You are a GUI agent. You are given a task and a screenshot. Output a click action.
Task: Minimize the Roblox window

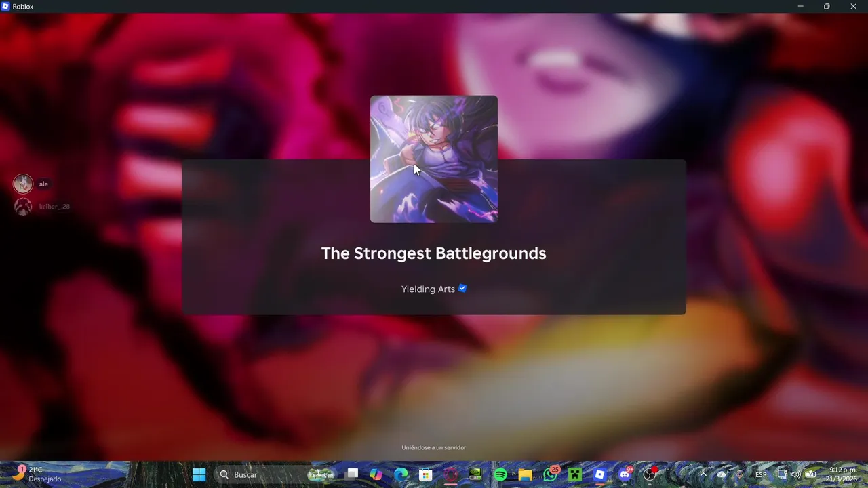pos(800,6)
